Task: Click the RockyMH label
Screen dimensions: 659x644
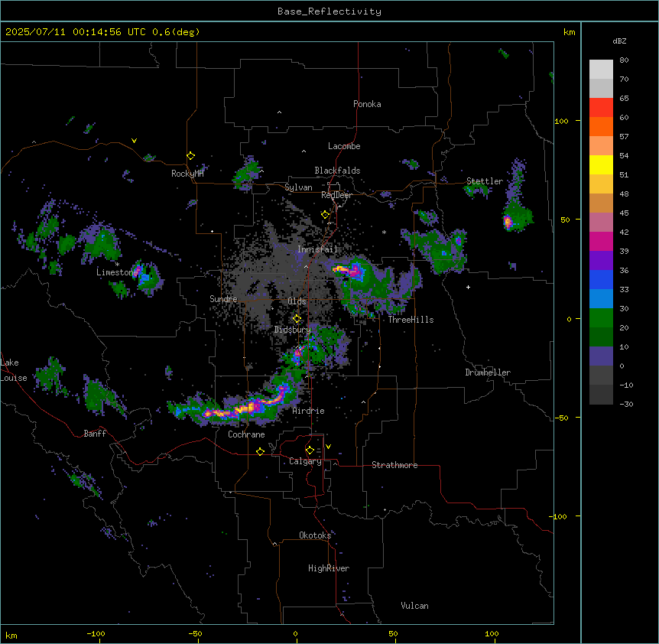Action: (x=187, y=174)
